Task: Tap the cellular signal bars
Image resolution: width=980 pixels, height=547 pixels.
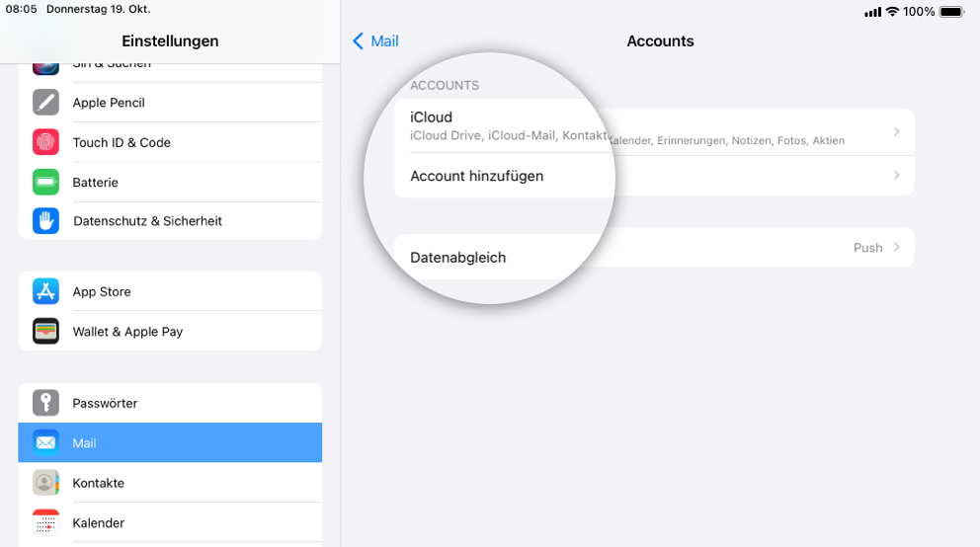Action: pyautogui.click(x=872, y=13)
